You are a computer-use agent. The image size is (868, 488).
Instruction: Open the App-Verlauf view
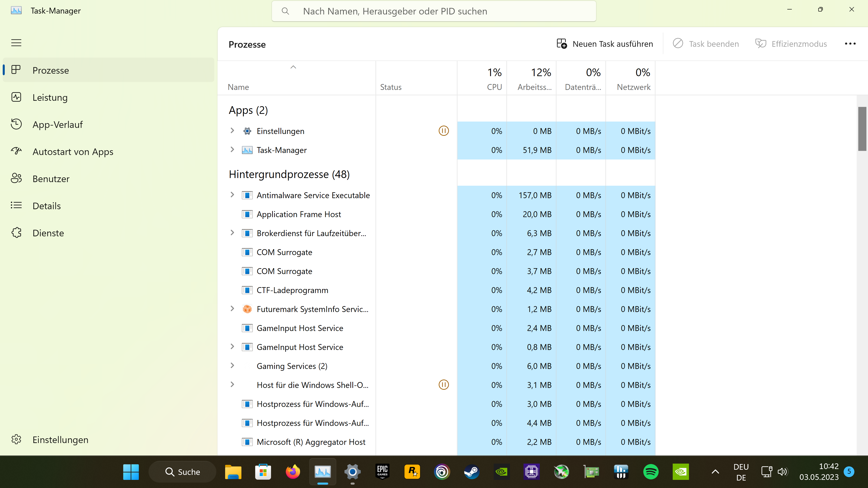pos(58,124)
